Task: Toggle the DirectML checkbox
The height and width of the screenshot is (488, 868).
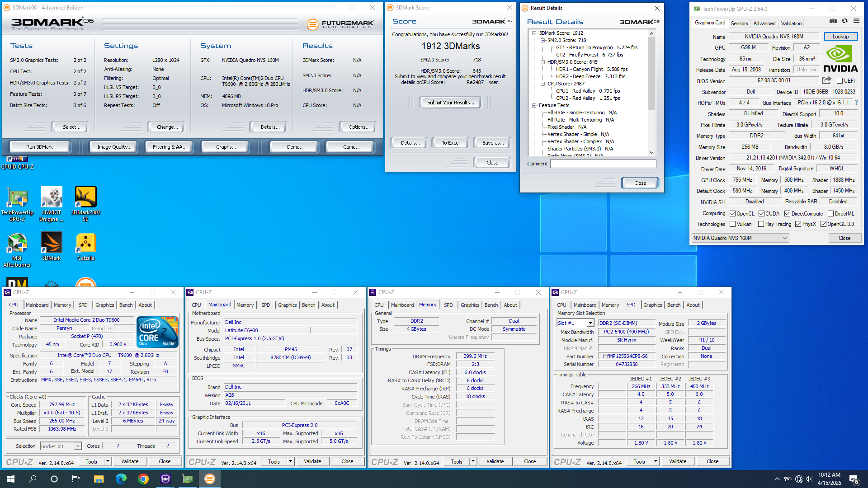Action: (x=830, y=214)
